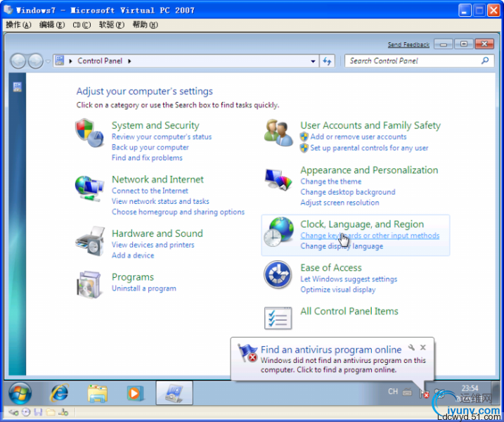The height and width of the screenshot is (422, 504).
Task: Open All Control Panel Items checklist icon
Action: [x=278, y=318]
